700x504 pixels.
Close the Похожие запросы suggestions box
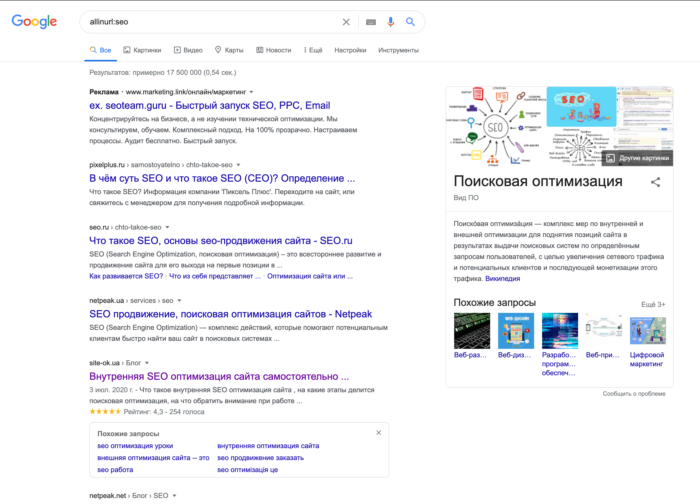[379, 433]
